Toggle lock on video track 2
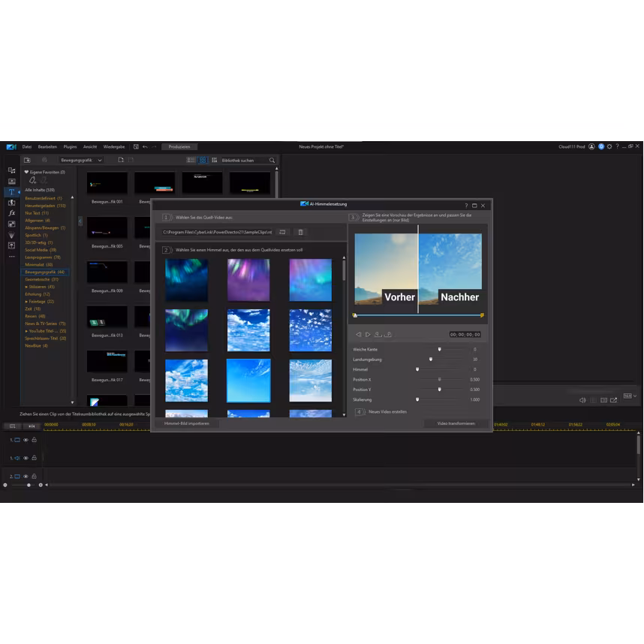The height and width of the screenshot is (644, 644). (34, 477)
